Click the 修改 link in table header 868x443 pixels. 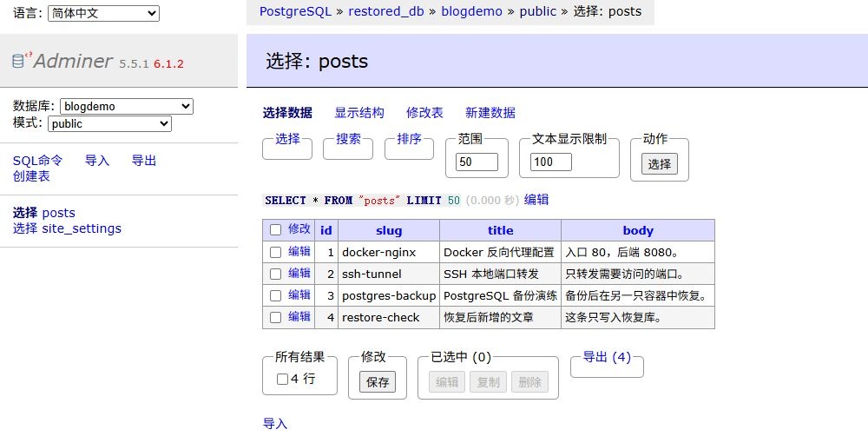pos(299,228)
